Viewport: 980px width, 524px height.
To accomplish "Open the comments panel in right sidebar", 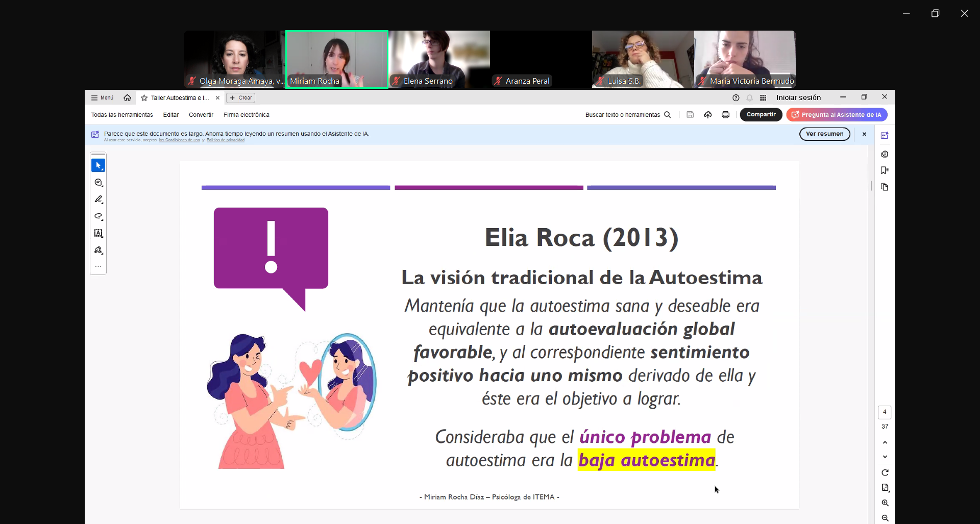I will click(885, 154).
